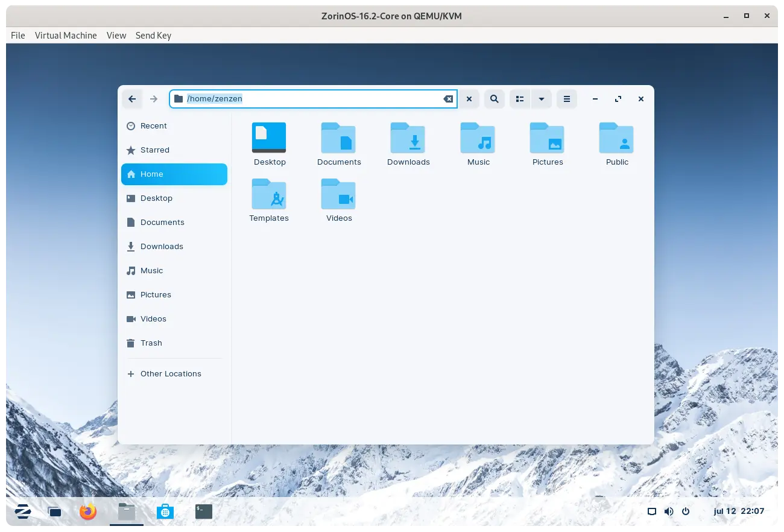Expand the view options dropdown arrow
This screenshot has width=784, height=532.
(542, 99)
